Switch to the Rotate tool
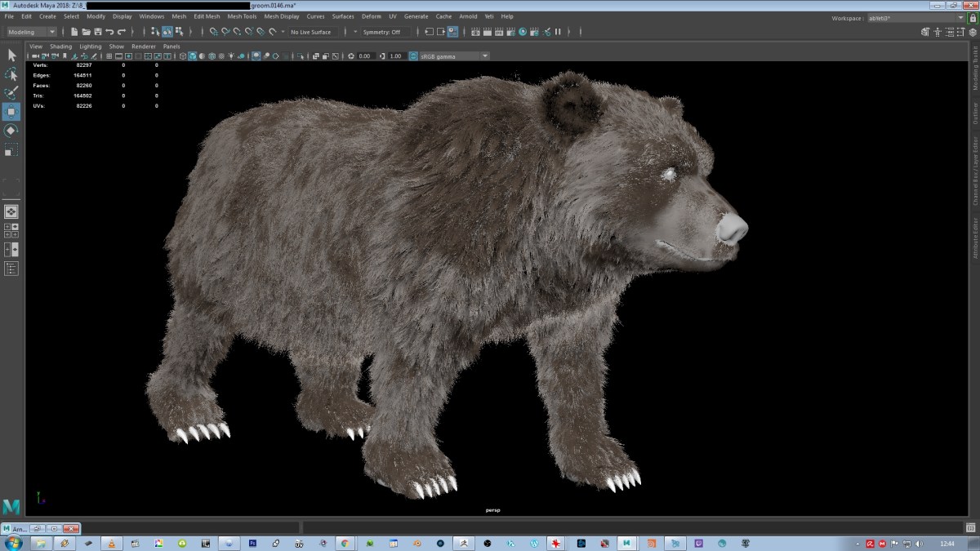 [x=11, y=131]
